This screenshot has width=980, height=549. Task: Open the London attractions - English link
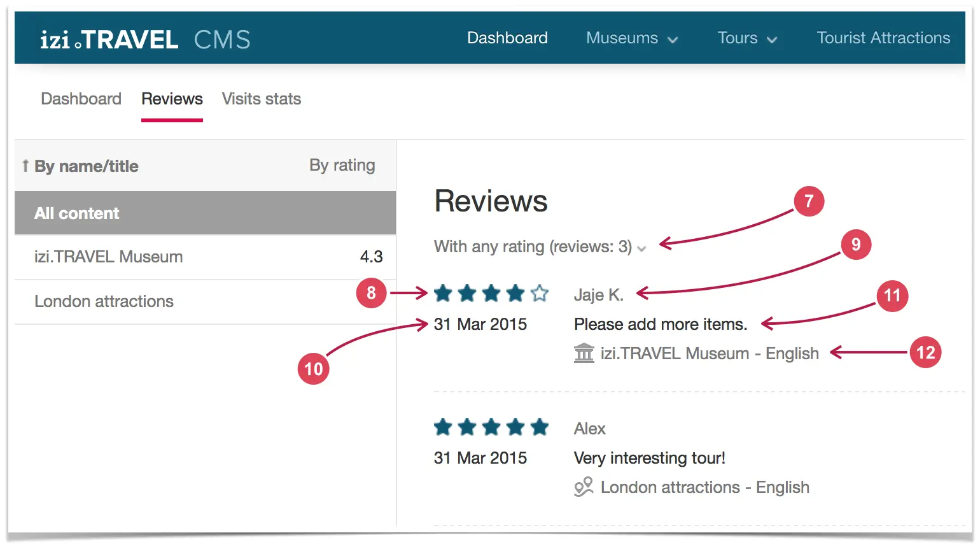point(705,487)
